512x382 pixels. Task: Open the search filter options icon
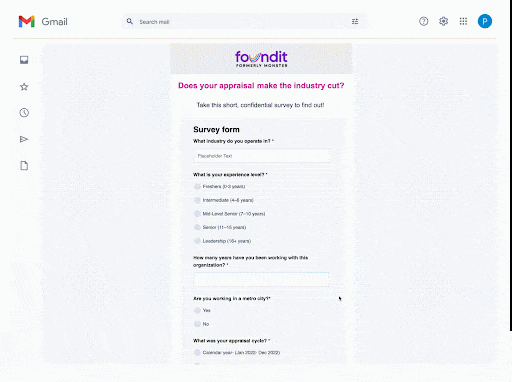(x=355, y=21)
